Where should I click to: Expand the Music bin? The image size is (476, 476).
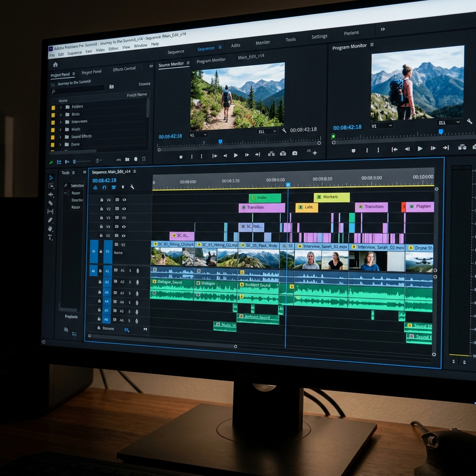[x=60, y=130]
